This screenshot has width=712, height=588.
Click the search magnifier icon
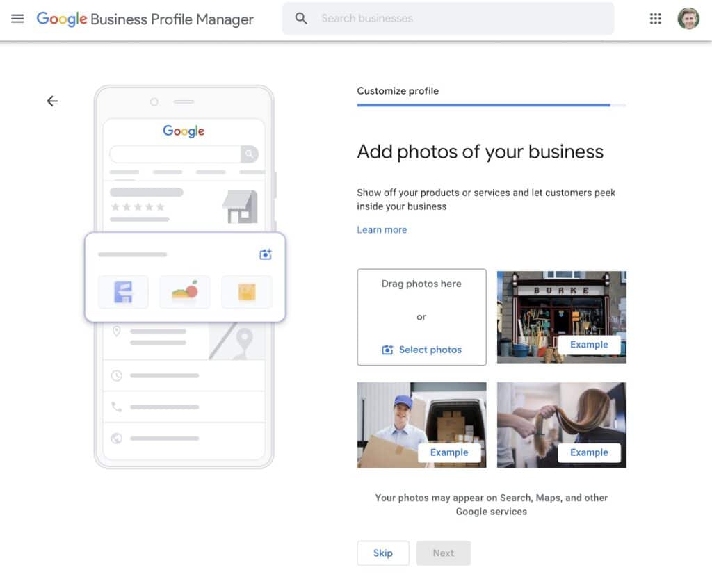click(301, 18)
